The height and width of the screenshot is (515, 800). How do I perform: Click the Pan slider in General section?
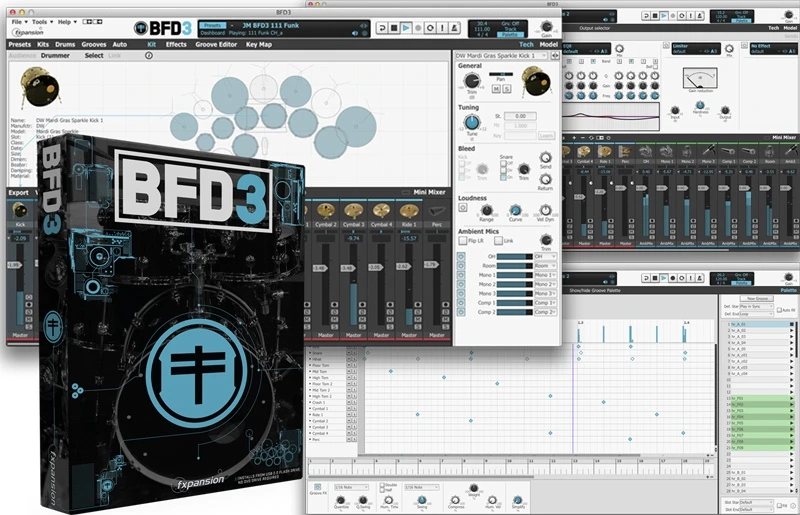click(x=501, y=75)
